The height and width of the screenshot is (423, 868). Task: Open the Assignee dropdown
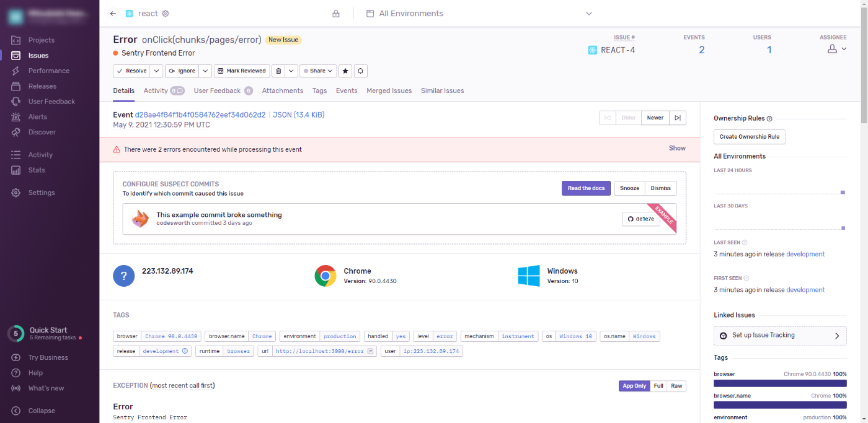click(x=837, y=49)
